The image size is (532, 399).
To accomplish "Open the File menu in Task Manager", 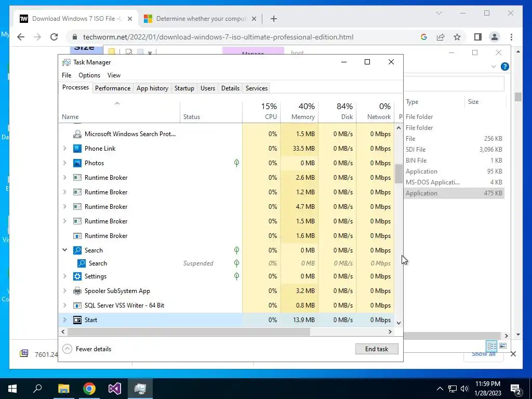I will pyautogui.click(x=66, y=75).
